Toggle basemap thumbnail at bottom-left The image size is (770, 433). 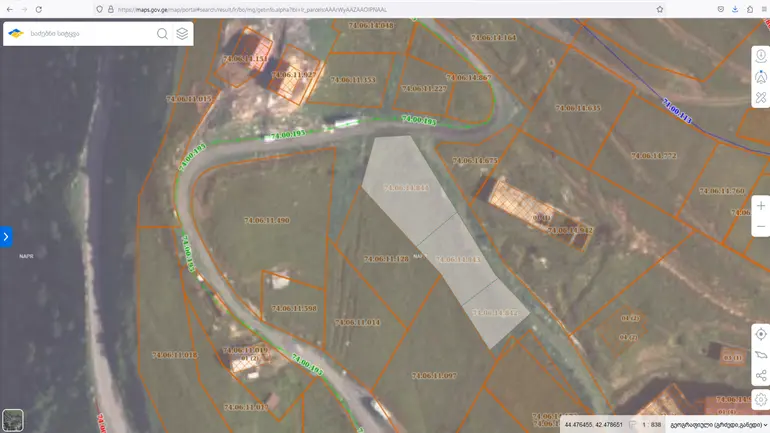pyautogui.click(x=13, y=420)
